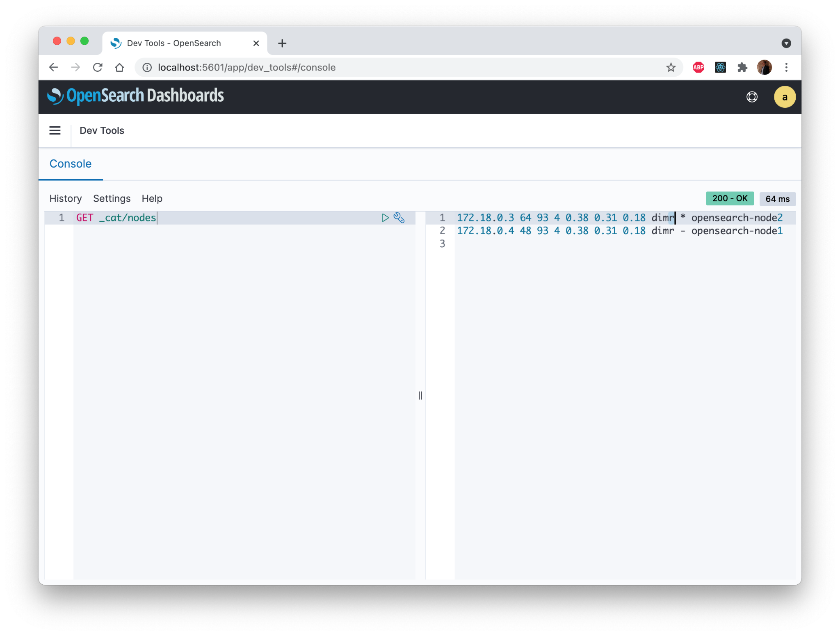The height and width of the screenshot is (636, 840).
Task: Select the Console tab
Action: [71, 164]
